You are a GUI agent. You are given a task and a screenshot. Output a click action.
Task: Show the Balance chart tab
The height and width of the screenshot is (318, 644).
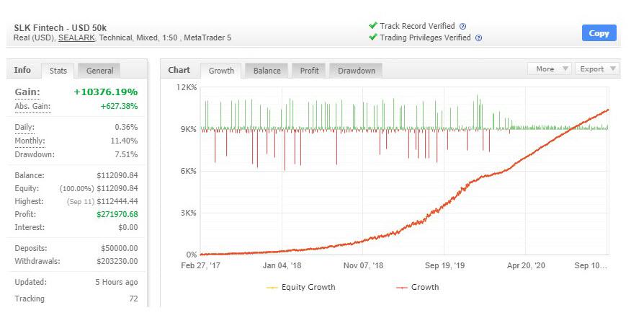point(267,71)
